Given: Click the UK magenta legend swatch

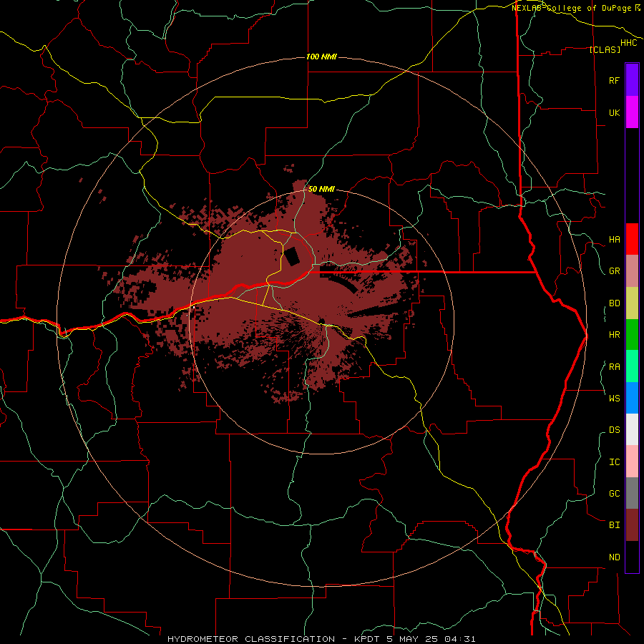Looking at the screenshot, I should (632, 112).
